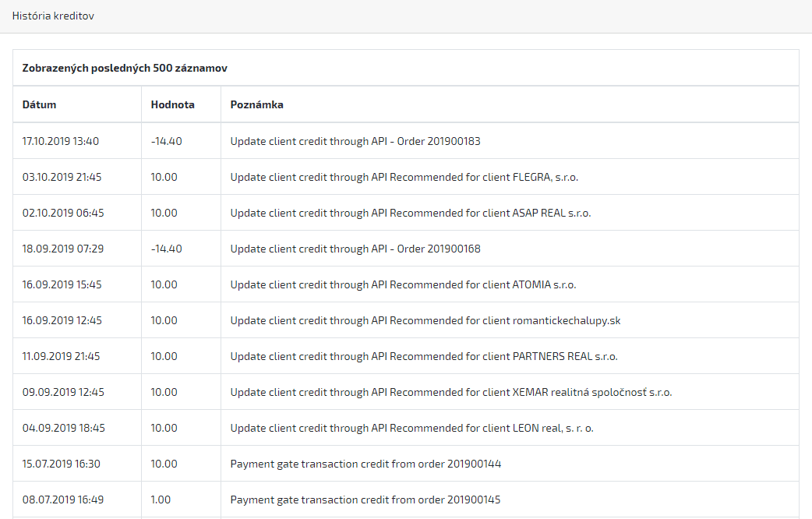Viewport: 812px width, 519px height.
Task: Select the romantickechalupy.sk record note
Action: click(x=425, y=320)
